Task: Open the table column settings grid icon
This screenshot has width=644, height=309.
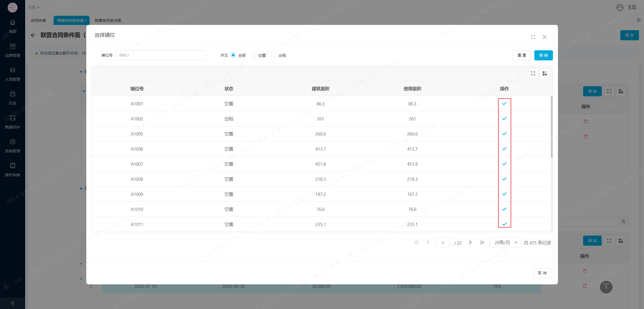Action: (x=545, y=73)
